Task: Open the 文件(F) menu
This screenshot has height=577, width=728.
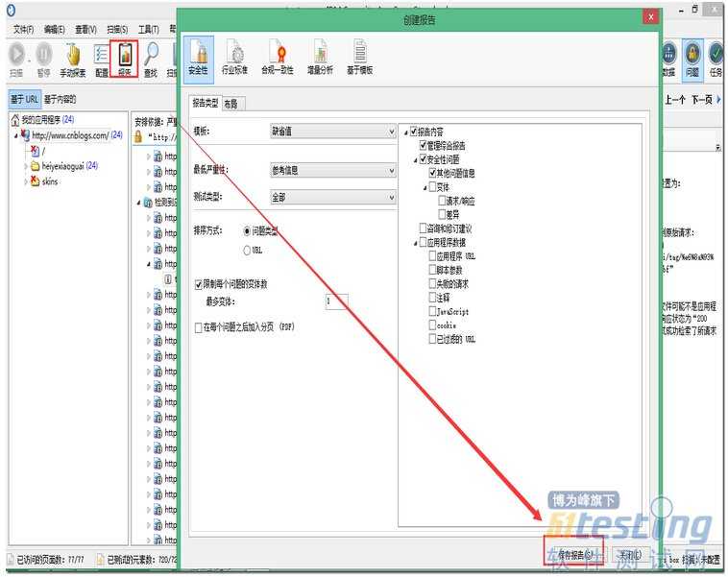Action: point(23,30)
